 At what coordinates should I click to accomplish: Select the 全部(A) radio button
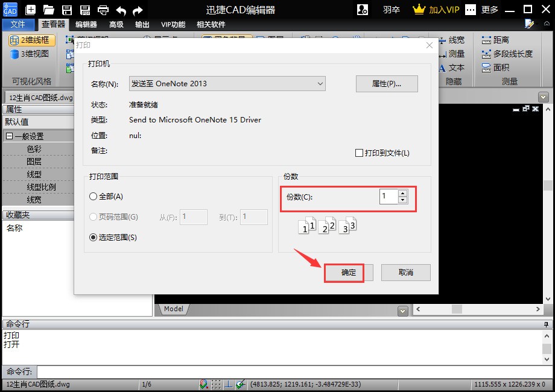pyautogui.click(x=93, y=197)
